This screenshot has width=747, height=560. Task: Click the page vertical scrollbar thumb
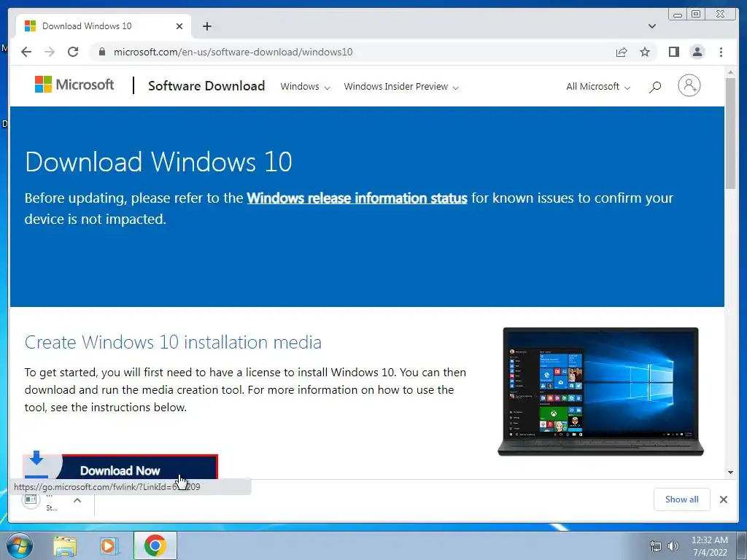(x=730, y=133)
